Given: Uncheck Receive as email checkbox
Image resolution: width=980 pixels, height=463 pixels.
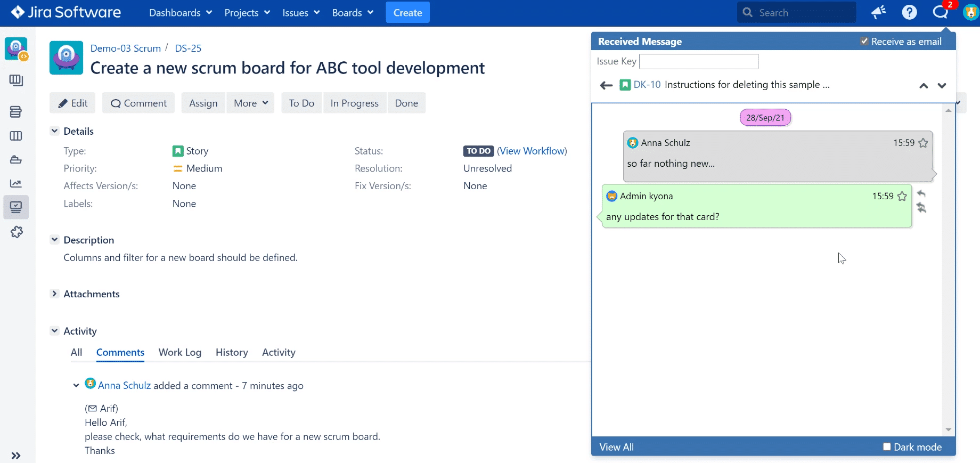Looking at the screenshot, I should pyautogui.click(x=864, y=41).
